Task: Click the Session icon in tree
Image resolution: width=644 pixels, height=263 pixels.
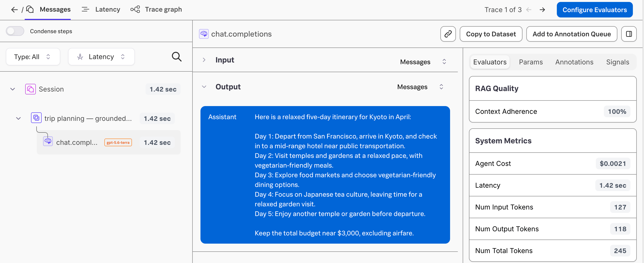Action: (x=30, y=89)
